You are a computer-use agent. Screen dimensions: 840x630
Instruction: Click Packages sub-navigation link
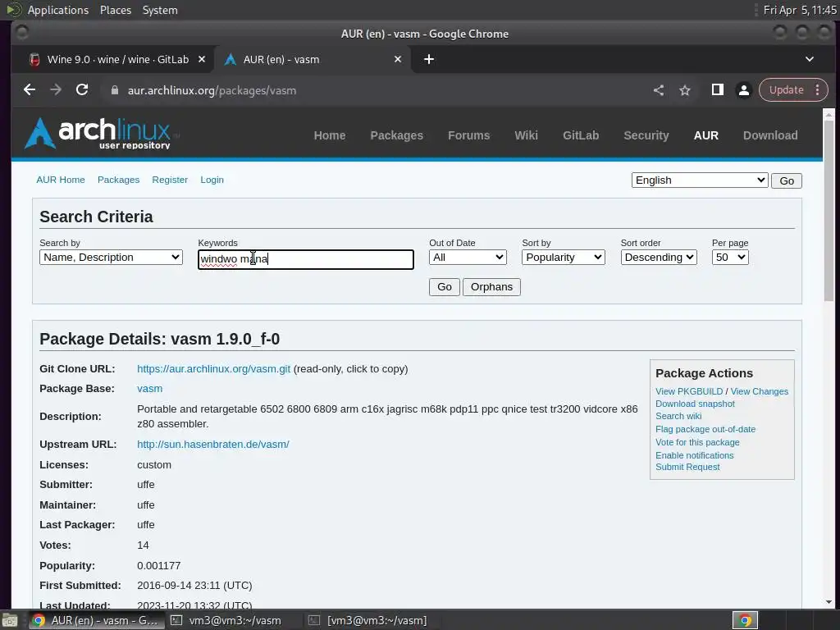(x=118, y=180)
